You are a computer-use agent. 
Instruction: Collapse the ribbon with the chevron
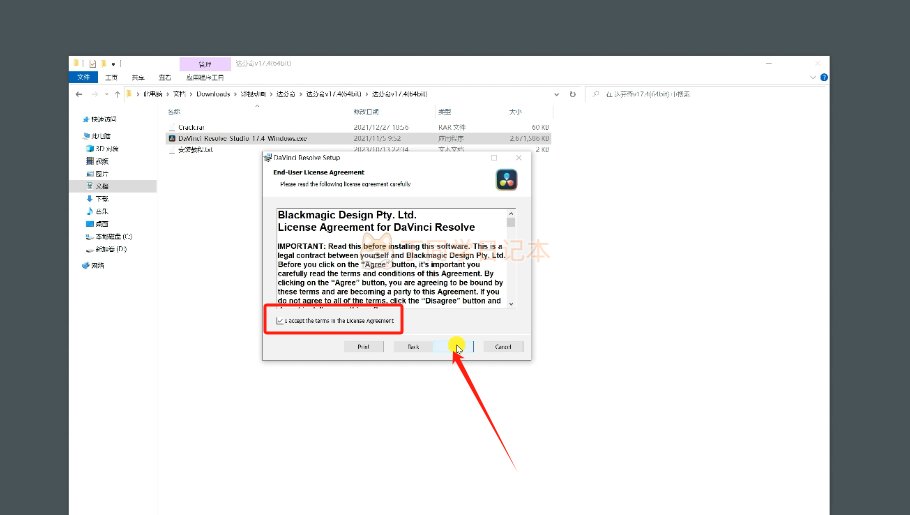pyautogui.click(x=812, y=77)
